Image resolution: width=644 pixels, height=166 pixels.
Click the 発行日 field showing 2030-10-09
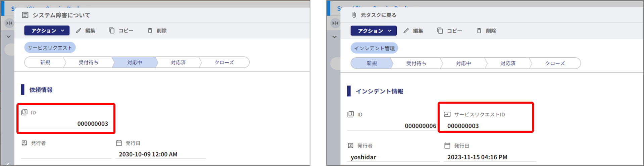click(148, 154)
